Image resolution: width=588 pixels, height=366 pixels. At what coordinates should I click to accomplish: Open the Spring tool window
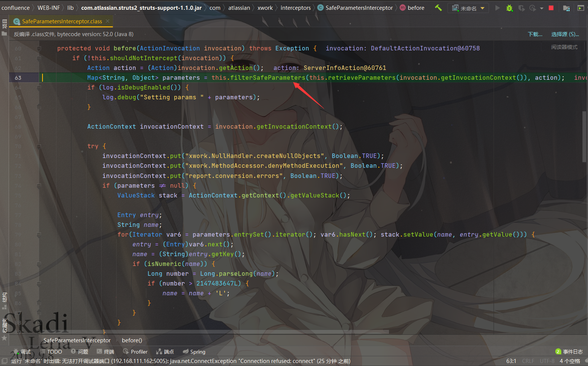194,352
